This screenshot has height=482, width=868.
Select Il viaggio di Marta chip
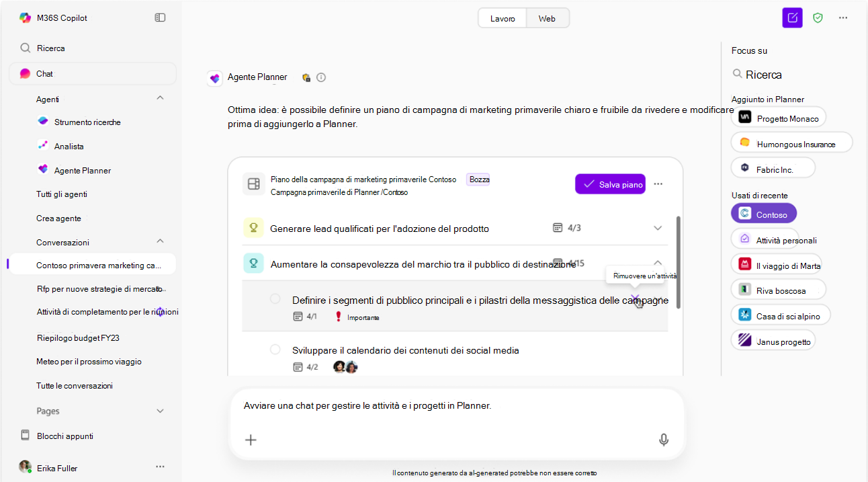[x=777, y=265]
